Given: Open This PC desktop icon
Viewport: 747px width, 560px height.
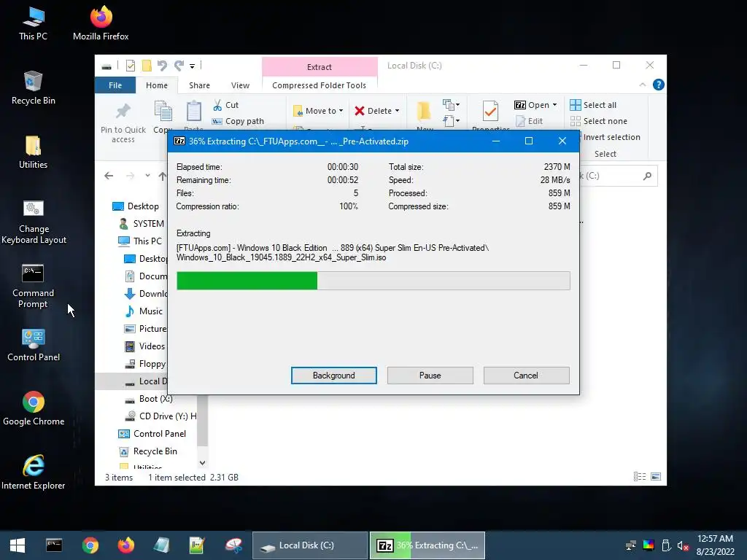Looking at the screenshot, I should pyautogui.click(x=33, y=24).
